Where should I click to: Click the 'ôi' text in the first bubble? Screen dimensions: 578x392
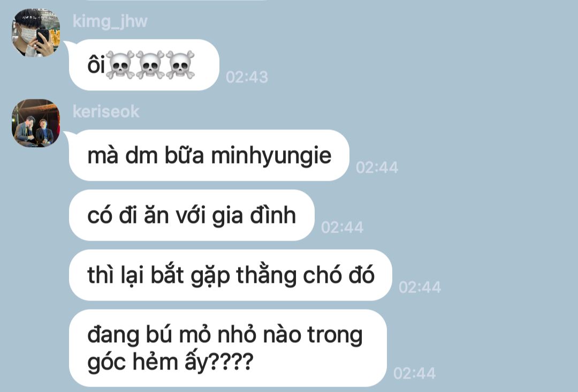click(96, 65)
